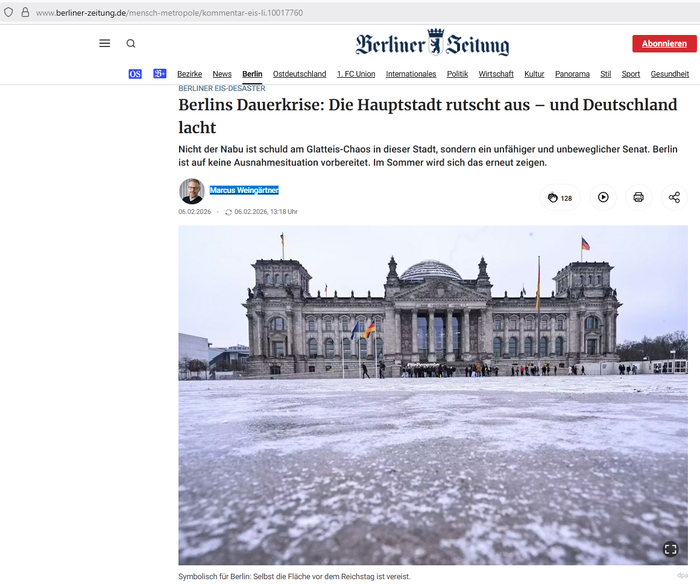
Task: Play the article audio version
Action: tap(603, 198)
